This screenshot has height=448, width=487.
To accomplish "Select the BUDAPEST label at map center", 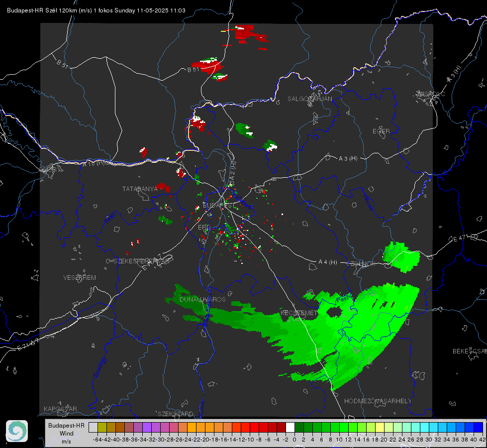I will (219, 205).
